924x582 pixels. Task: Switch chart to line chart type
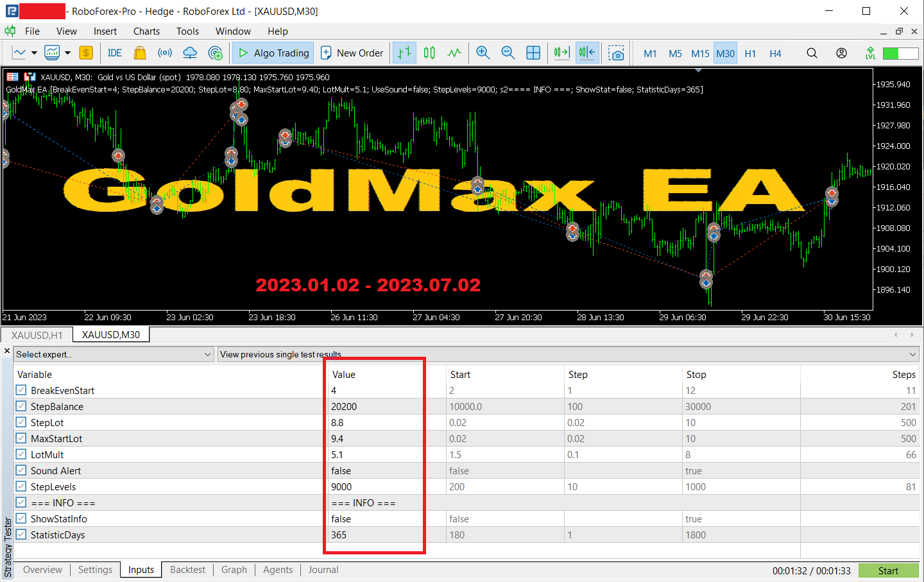pos(454,53)
